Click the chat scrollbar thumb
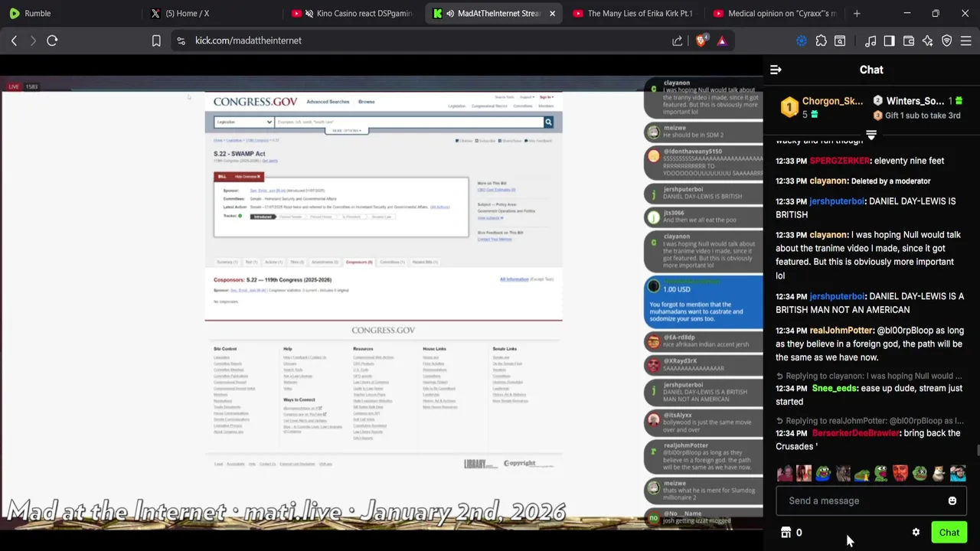 click(977, 452)
